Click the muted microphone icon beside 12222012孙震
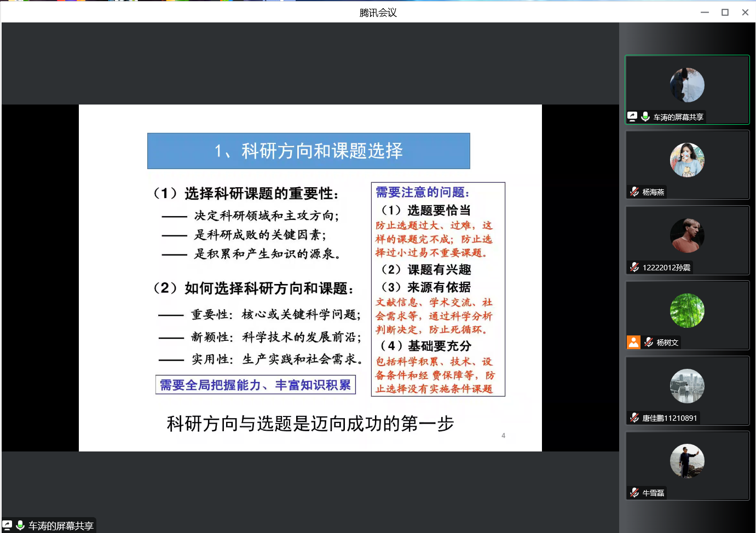Viewport: 756px width, 533px height. click(x=634, y=267)
